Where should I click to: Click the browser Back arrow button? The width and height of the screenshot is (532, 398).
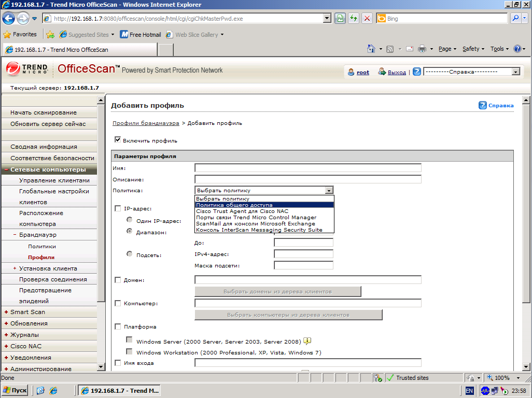[x=9, y=18]
